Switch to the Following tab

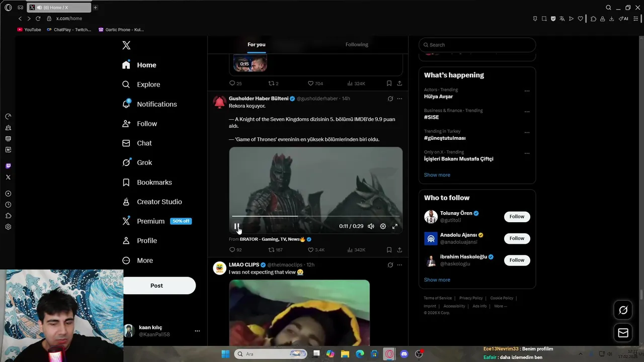click(x=357, y=45)
